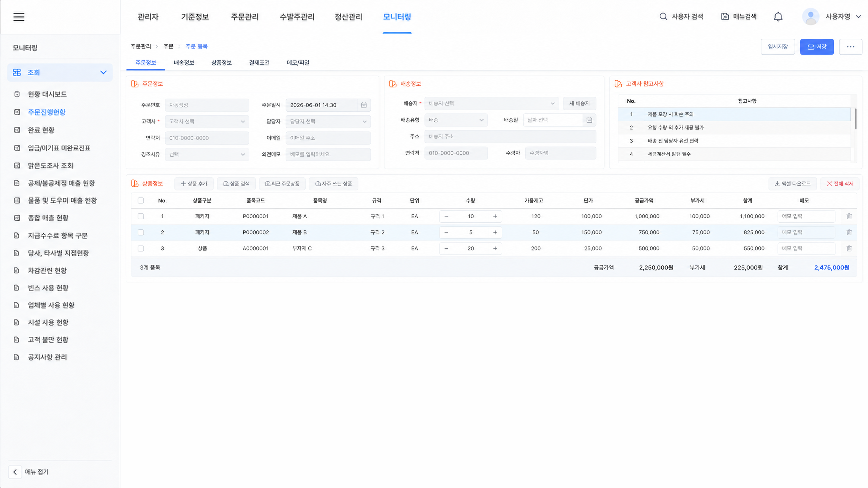The height and width of the screenshot is (488, 868).
Task: Open the order date calendar icon
Action: click(x=364, y=105)
